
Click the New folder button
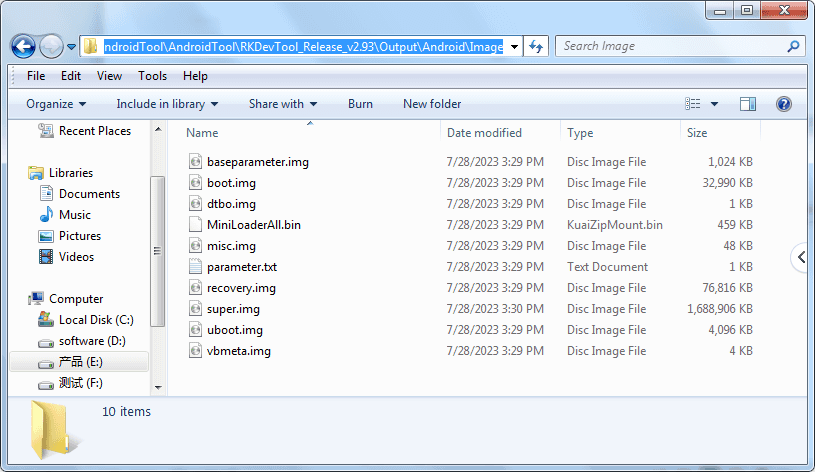click(x=432, y=104)
